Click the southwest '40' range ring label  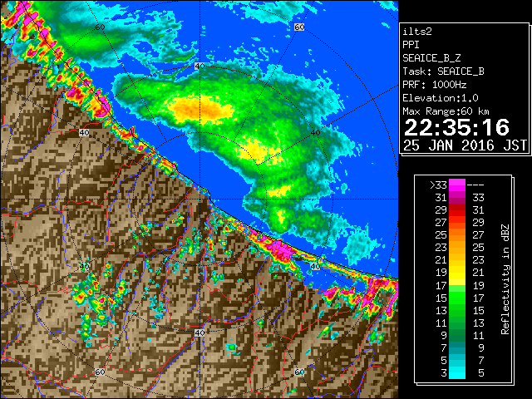coord(84,267)
